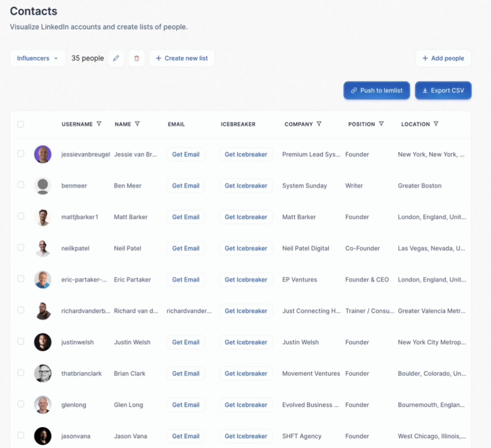
Task: Get Icebreaker for Eric Partaker
Action: tap(246, 279)
